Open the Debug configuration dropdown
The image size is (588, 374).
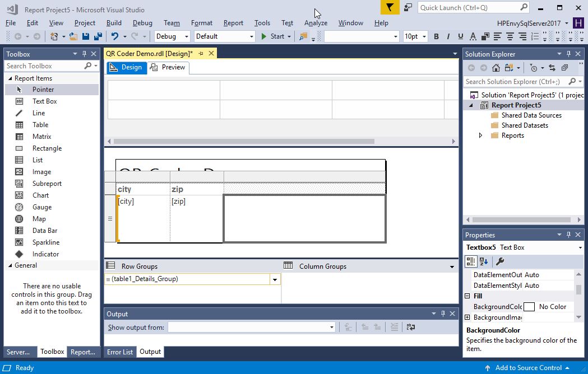[x=173, y=36]
